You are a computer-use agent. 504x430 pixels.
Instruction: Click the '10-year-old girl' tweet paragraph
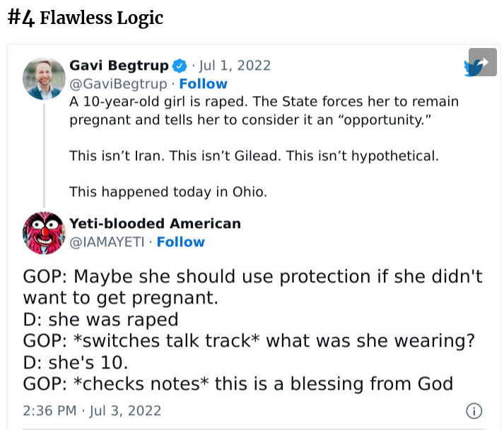point(264,110)
